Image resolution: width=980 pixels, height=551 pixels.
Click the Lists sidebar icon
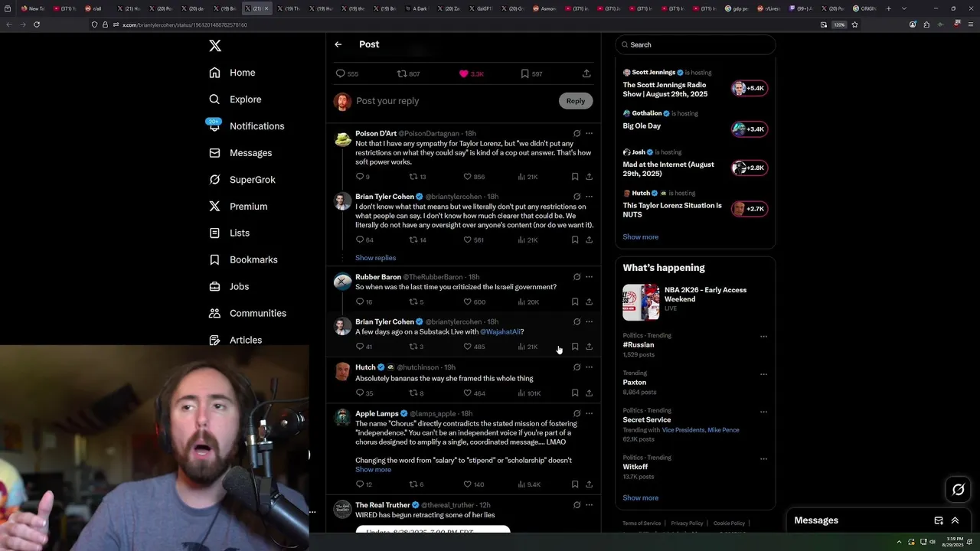[215, 233]
